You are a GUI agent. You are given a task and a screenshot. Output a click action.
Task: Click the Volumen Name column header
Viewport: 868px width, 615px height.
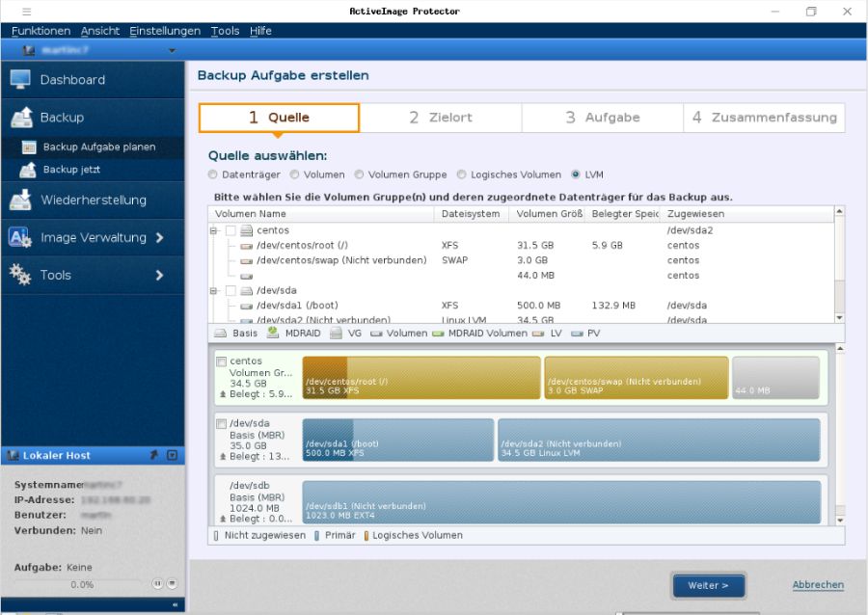pyautogui.click(x=321, y=214)
